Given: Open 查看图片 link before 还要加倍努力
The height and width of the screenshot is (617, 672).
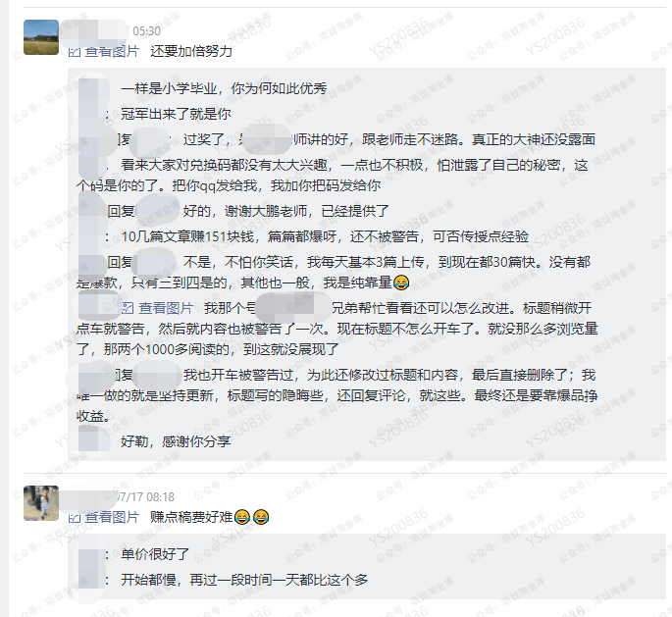Looking at the screenshot, I should pyautogui.click(x=112, y=51).
